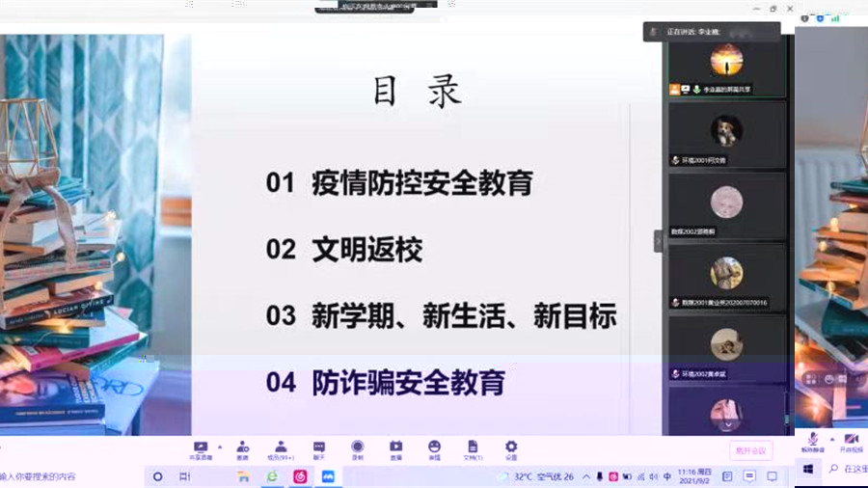Open the share screen tool
Viewport: 868px width, 488px height.
pos(201,450)
